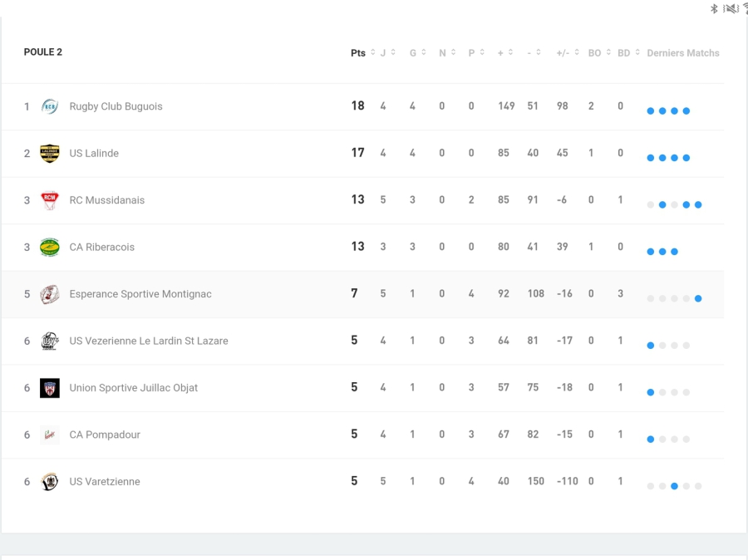
Task: Click the Bluetooth icon in system tray
Action: pos(714,8)
